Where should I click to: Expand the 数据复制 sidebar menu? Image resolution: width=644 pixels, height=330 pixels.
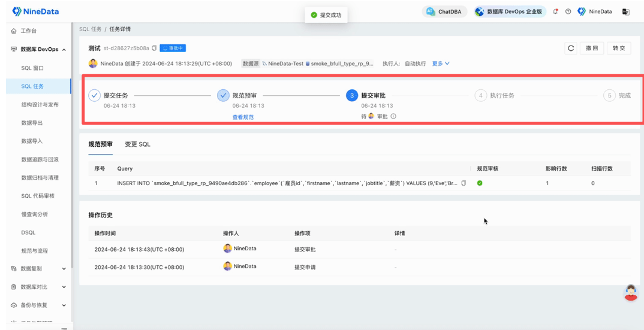tap(38, 268)
